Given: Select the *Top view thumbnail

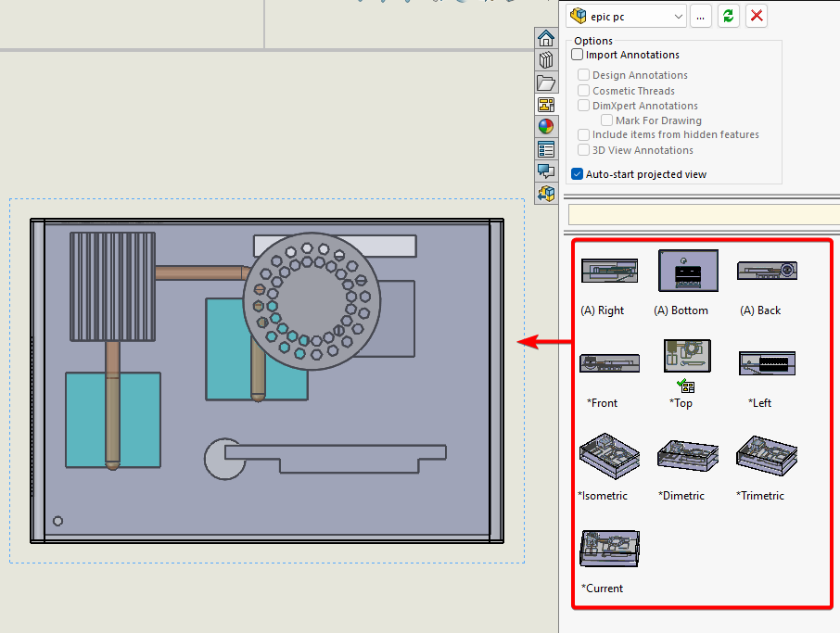Looking at the screenshot, I should tap(687, 356).
